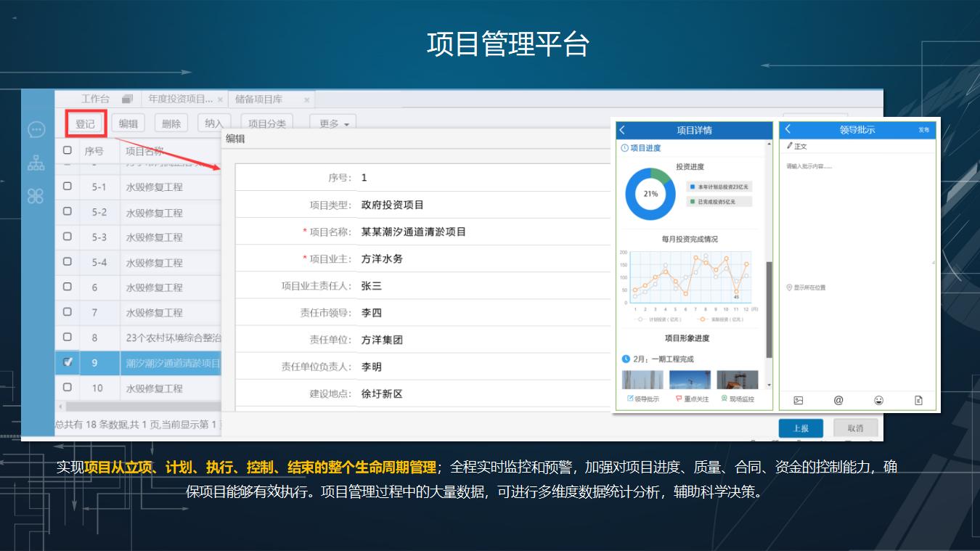Click the 登记 button
Screen dimensions: 980x551
click(x=86, y=123)
